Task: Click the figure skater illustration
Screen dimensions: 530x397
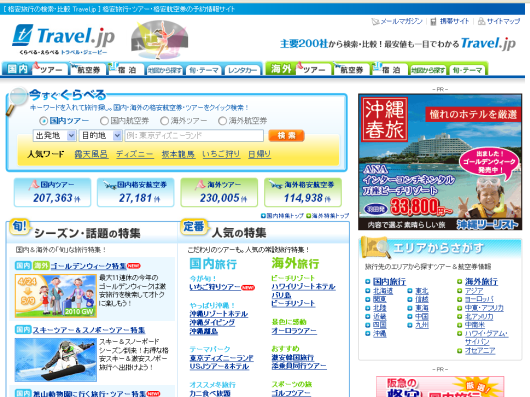Action: [159, 40]
